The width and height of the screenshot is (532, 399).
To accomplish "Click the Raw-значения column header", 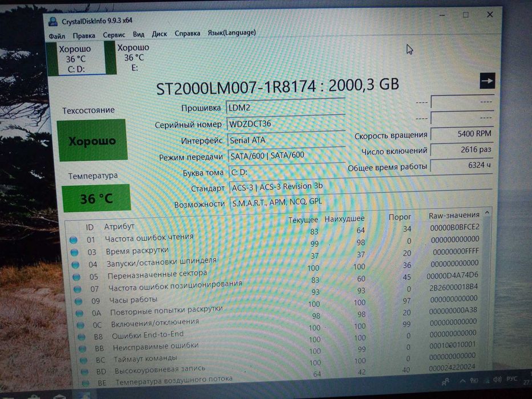I will click(x=454, y=215).
